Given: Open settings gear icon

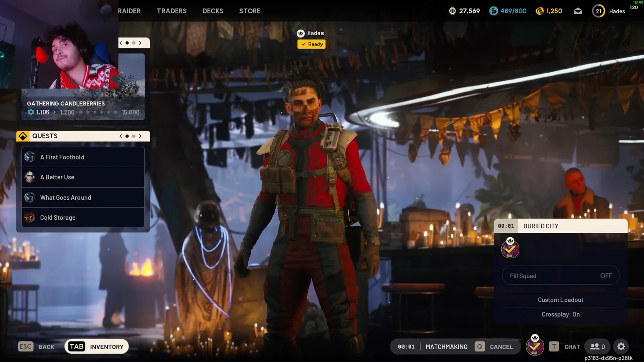Looking at the screenshot, I should pos(621,346).
